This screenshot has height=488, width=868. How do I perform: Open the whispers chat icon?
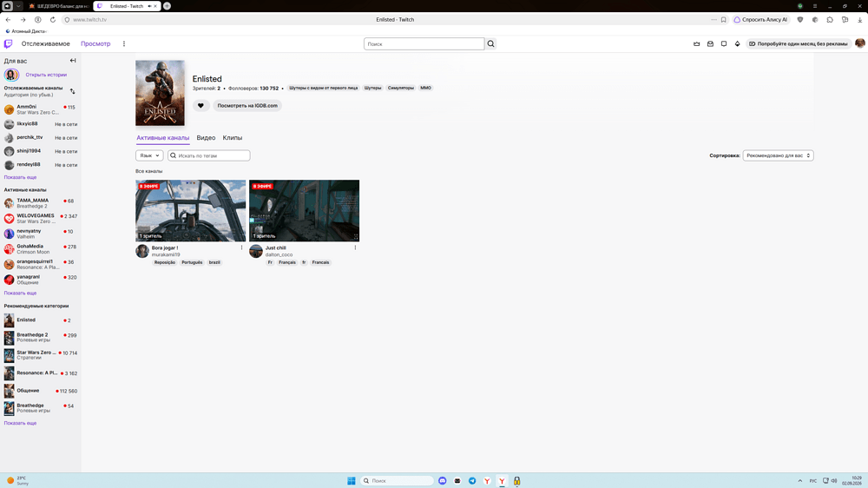(x=724, y=43)
